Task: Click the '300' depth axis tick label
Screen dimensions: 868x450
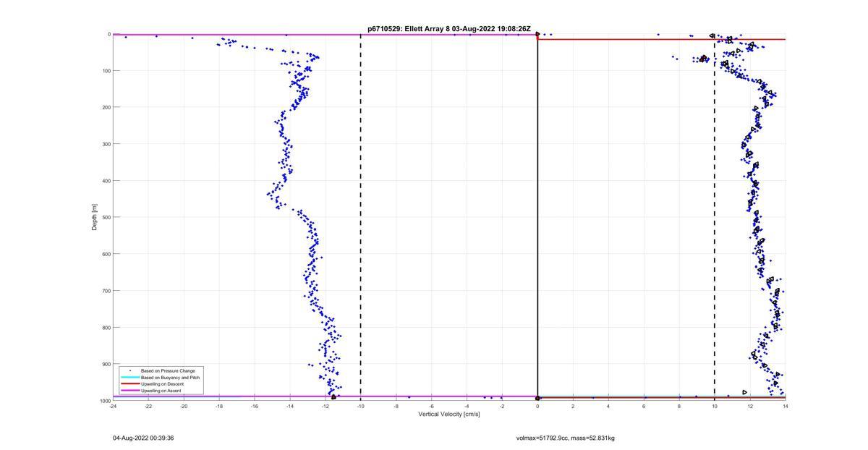Action: tap(106, 144)
